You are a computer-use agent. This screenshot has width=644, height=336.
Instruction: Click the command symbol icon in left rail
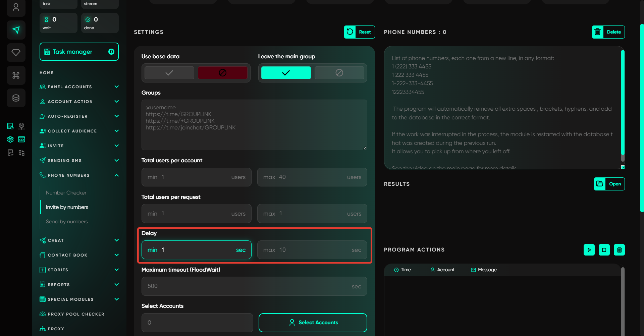(16, 75)
